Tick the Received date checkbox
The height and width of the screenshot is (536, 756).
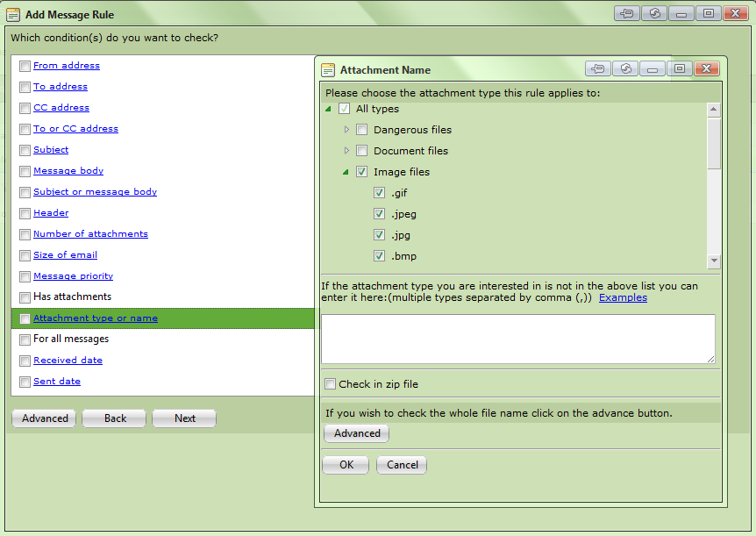coord(25,361)
